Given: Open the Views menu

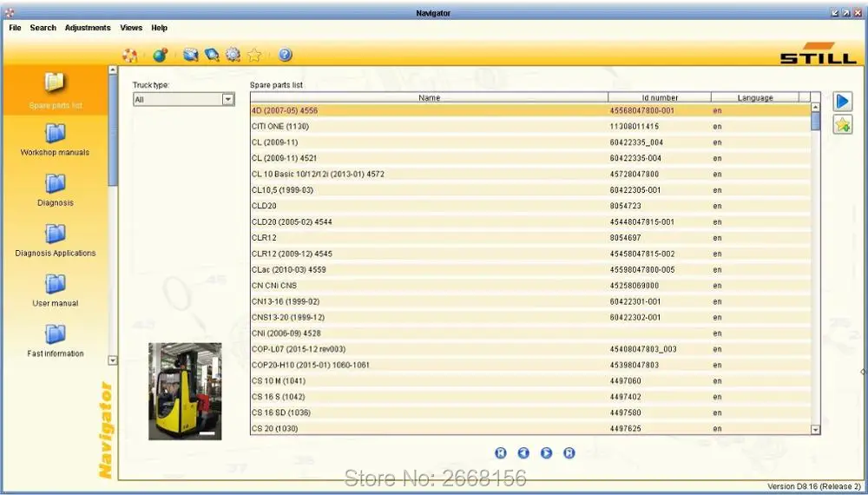Looking at the screenshot, I should click(131, 28).
